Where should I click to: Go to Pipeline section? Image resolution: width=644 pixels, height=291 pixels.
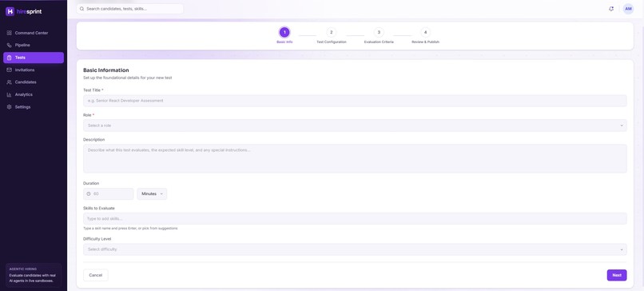(x=34, y=46)
